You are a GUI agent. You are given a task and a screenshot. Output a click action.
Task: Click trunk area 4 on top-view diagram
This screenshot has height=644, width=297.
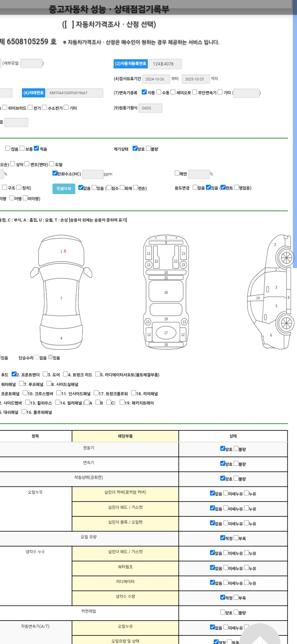(x=61, y=338)
